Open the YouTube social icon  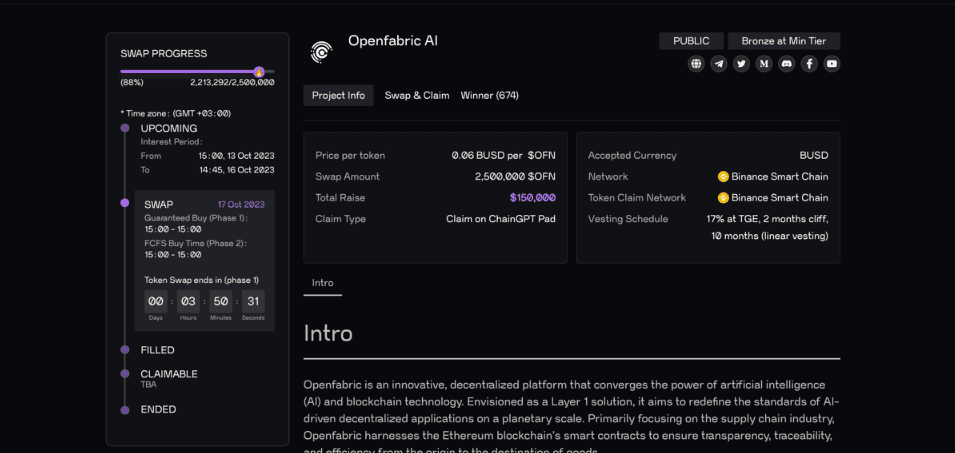pos(831,63)
